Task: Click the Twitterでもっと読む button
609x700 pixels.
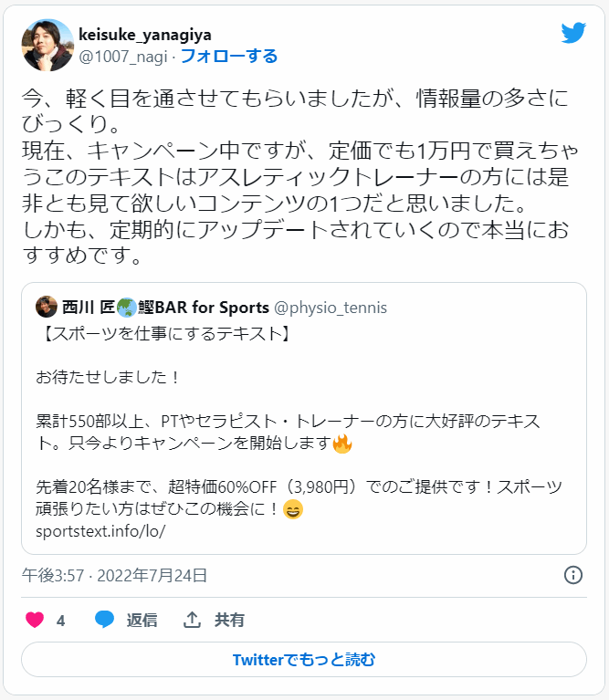Action: tap(304, 659)
